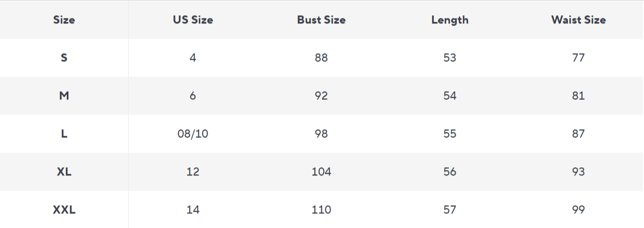Image resolution: width=644 pixels, height=228 pixels.
Task: Select the XL size row label
Action: click(x=64, y=172)
